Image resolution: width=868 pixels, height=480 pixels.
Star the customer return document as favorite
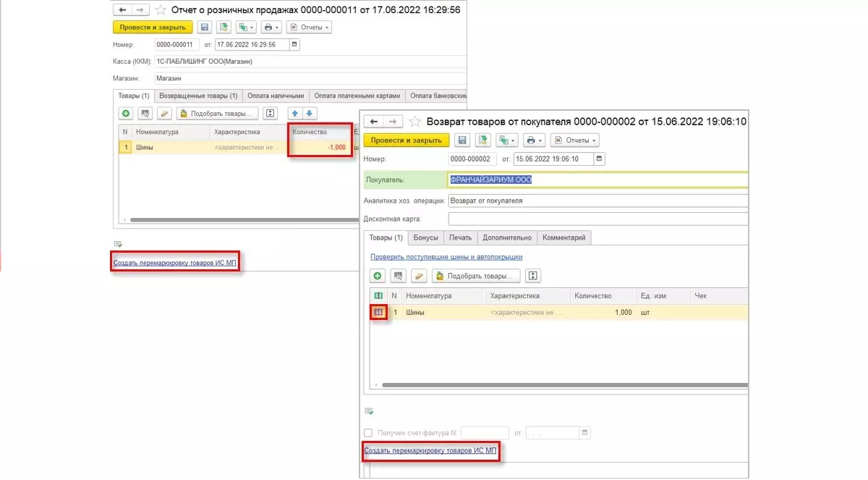(415, 122)
